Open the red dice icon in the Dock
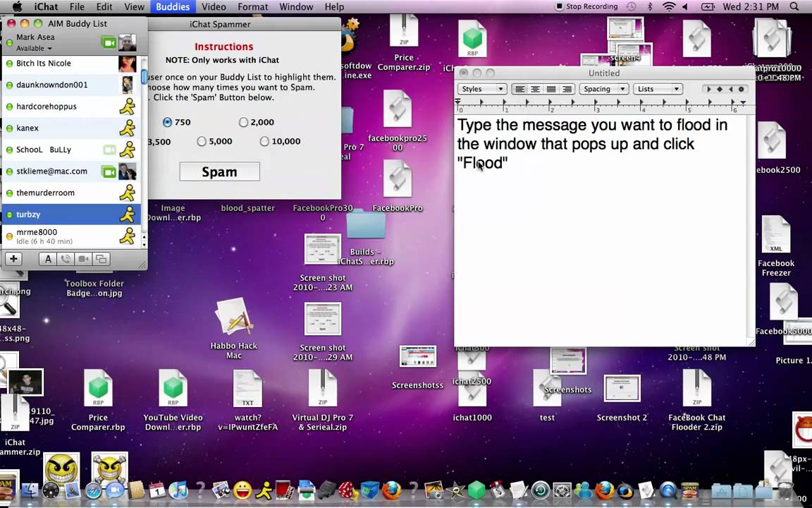Viewport: 812px width, 508px height. (x=347, y=490)
